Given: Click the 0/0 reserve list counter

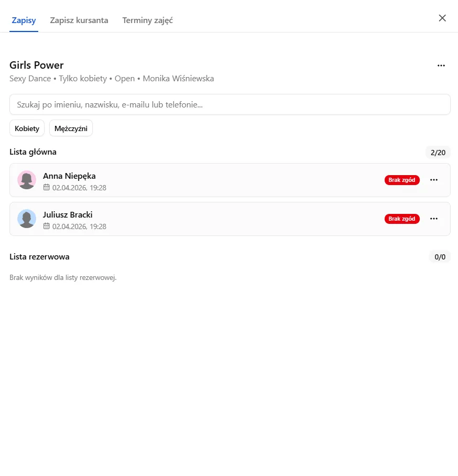Looking at the screenshot, I should 440,257.
